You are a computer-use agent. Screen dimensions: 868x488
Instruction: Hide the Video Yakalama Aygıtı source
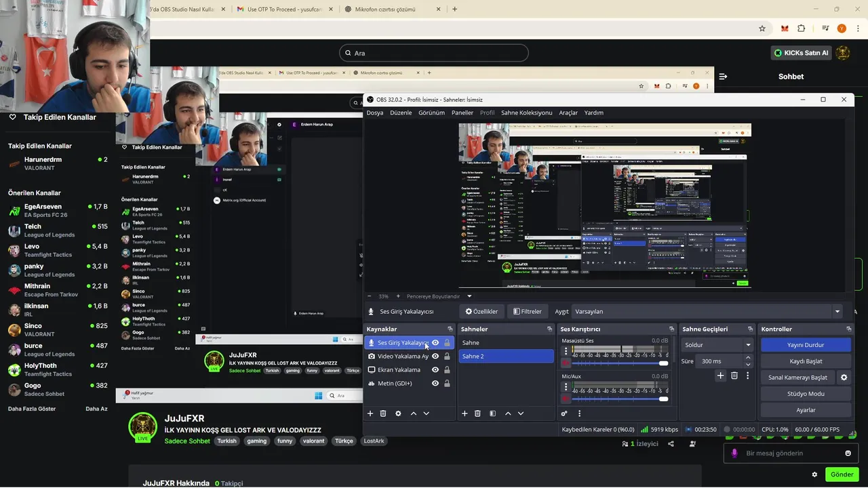point(435,357)
